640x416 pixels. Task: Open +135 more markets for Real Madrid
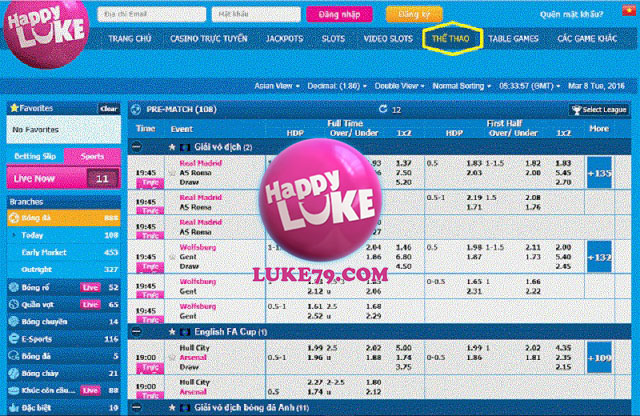point(599,173)
